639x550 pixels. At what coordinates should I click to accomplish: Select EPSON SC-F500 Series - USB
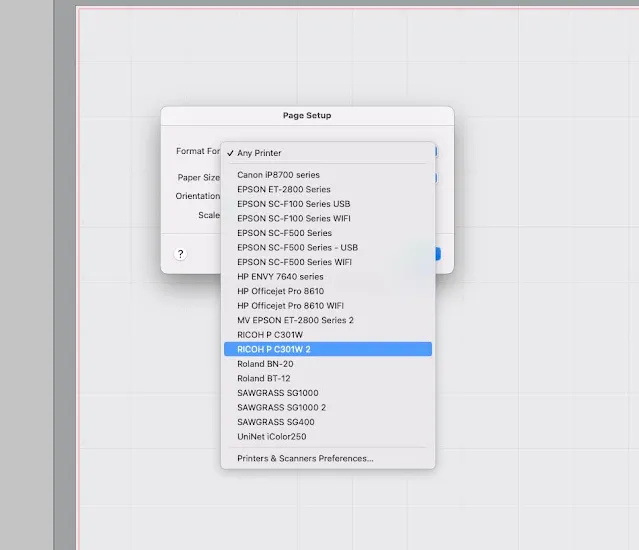[x=328, y=247]
